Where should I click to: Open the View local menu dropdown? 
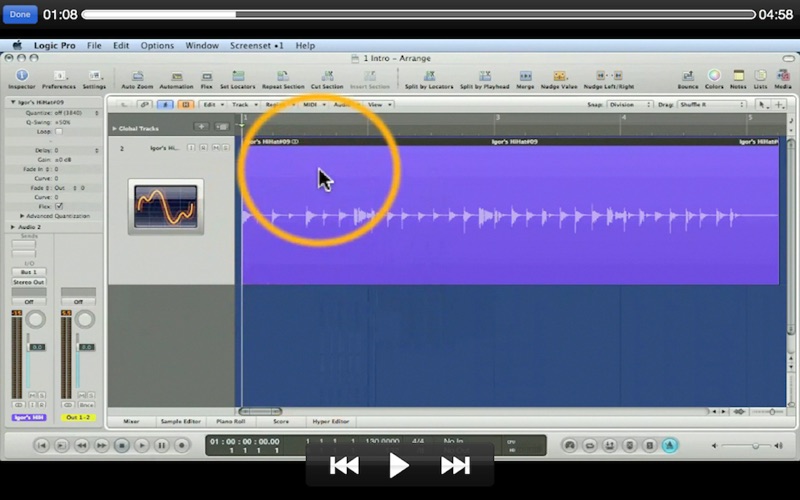point(380,105)
